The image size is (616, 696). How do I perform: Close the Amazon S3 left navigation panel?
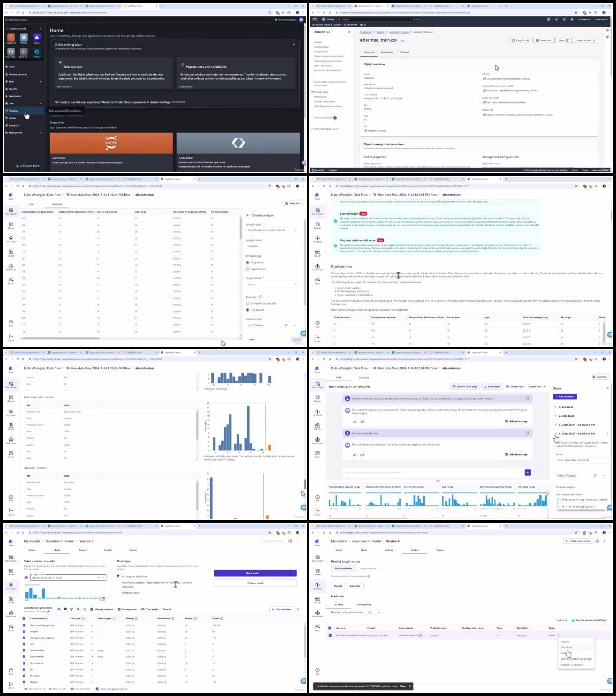(349, 32)
